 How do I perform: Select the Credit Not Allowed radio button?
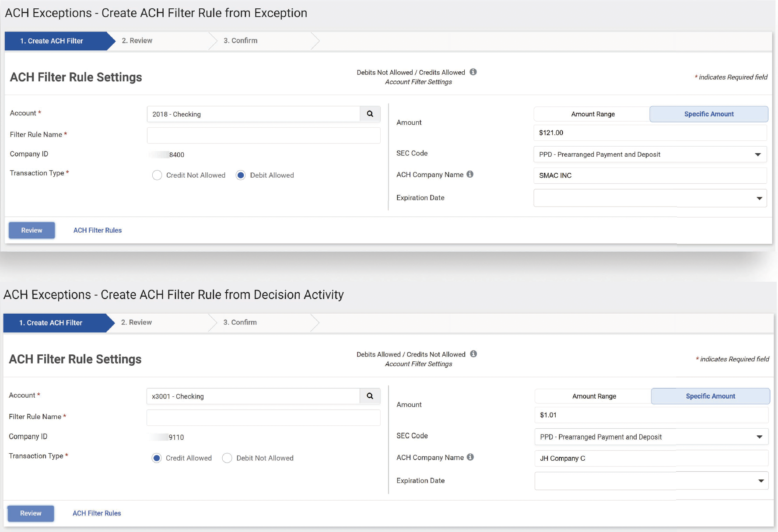tap(157, 175)
